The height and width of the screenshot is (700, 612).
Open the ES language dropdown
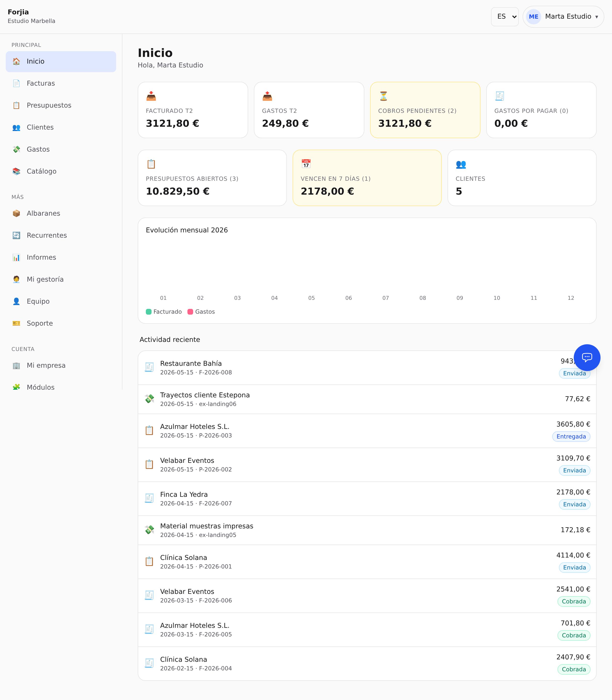(505, 17)
